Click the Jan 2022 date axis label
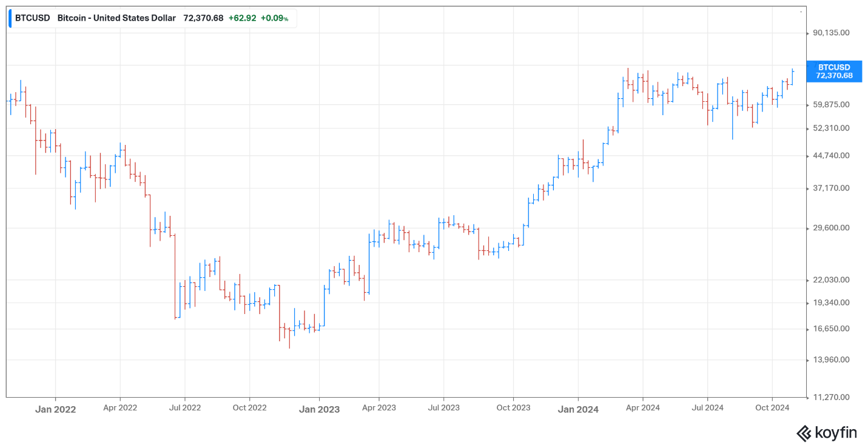Screen dimensions: 868x448 [55, 409]
